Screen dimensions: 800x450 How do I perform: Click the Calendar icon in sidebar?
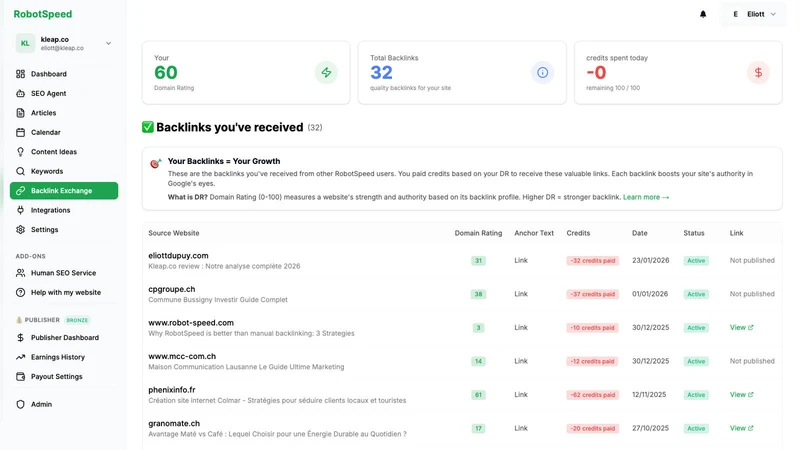pos(20,132)
